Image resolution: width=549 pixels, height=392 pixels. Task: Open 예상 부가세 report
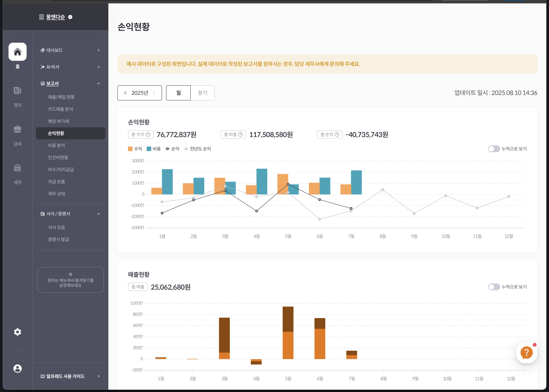click(58, 121)
